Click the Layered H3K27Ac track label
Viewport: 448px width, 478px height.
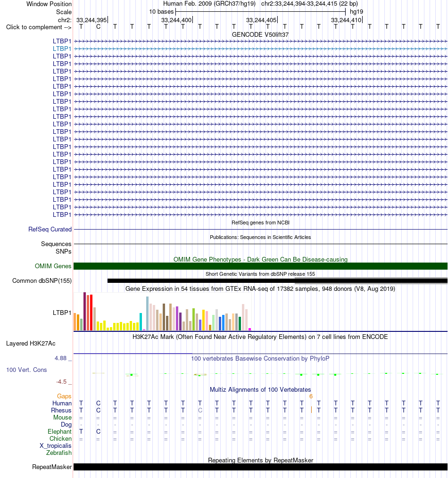[31, 344]
